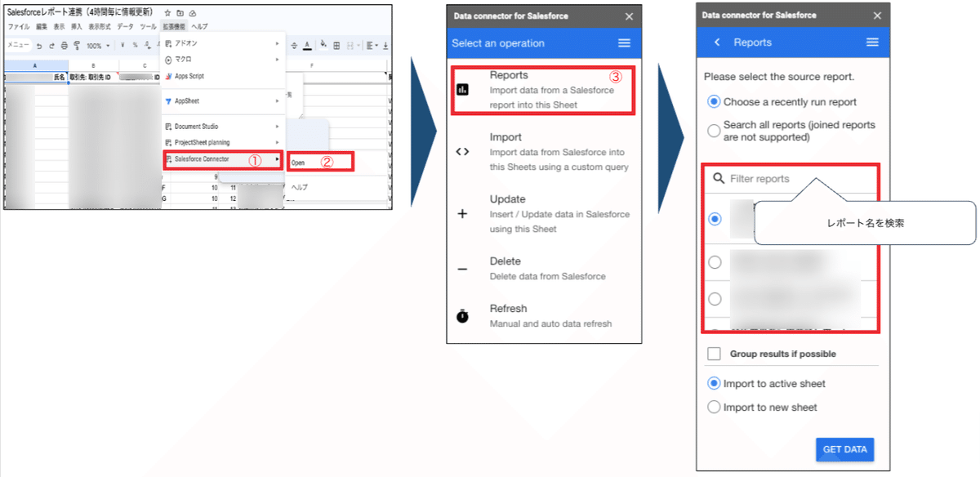Click the Apps Script icon in extensions menu

point(168,76)
